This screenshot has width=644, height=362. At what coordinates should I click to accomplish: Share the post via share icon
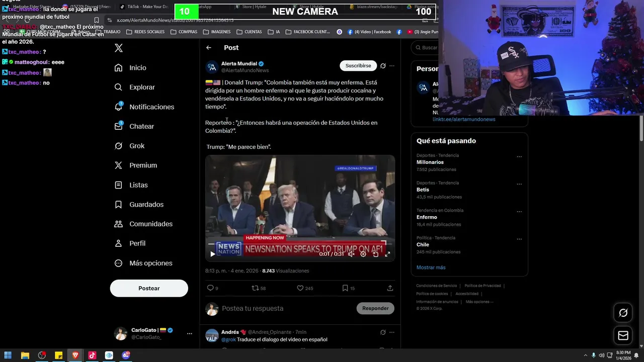click(x=390, y=288)
